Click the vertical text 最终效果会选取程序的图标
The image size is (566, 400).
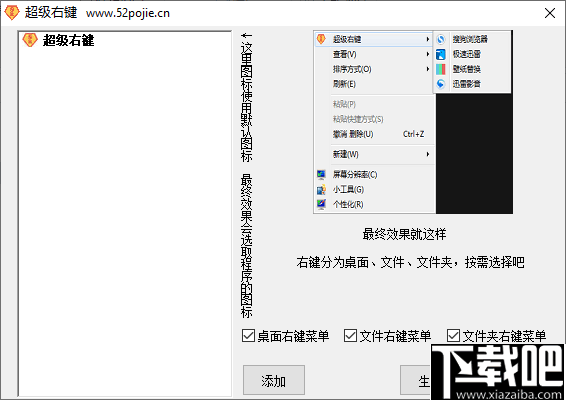point(247,245)
